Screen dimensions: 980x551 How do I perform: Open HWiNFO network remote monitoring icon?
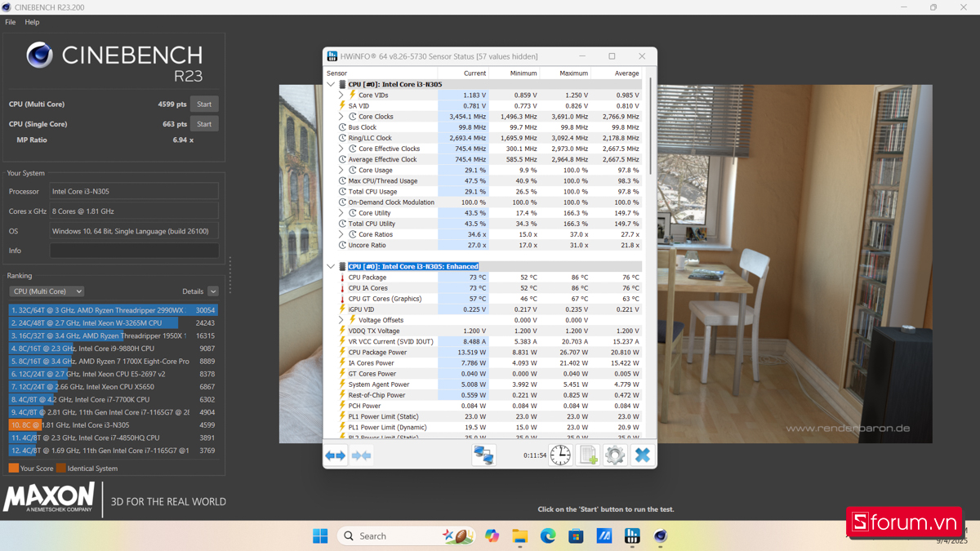click(x=483, y=455)
